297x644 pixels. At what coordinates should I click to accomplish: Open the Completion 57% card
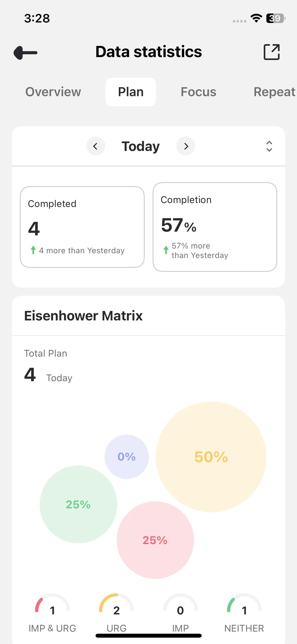215,227
